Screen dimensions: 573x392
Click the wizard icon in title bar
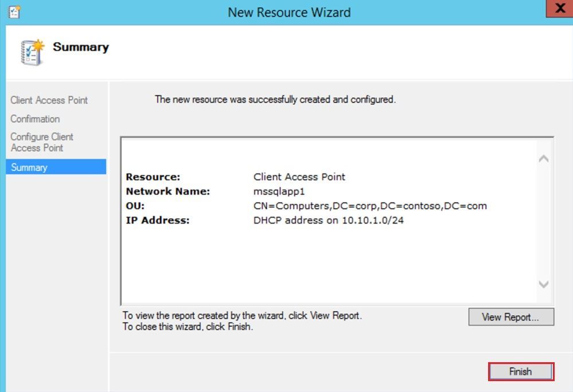point(14,13)
